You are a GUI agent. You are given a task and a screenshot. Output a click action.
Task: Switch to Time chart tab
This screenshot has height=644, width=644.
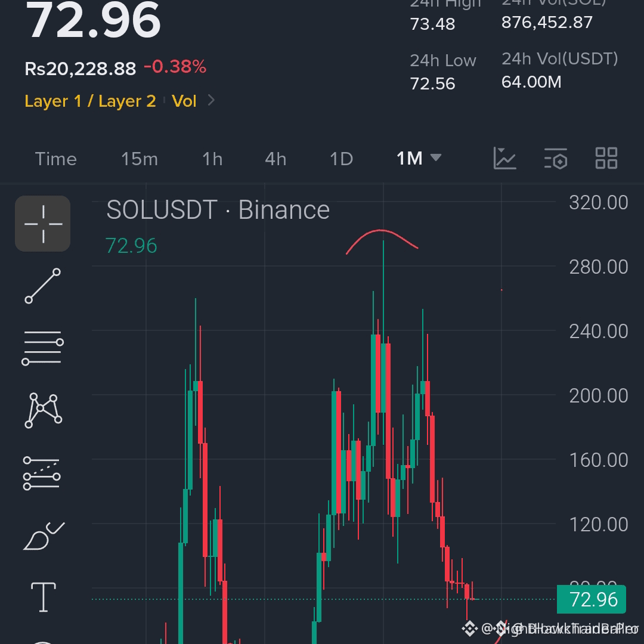tap(56, 159)
